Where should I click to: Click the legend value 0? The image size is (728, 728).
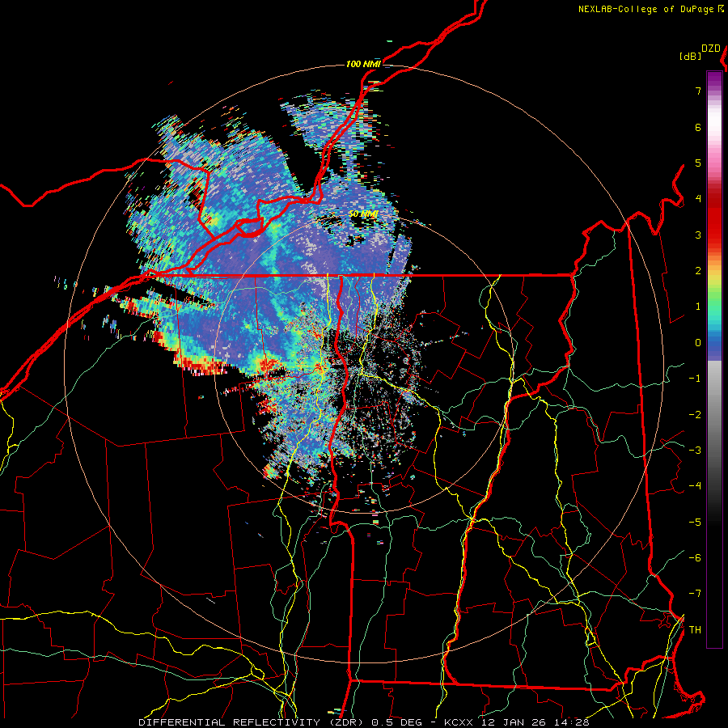[698, 343]
